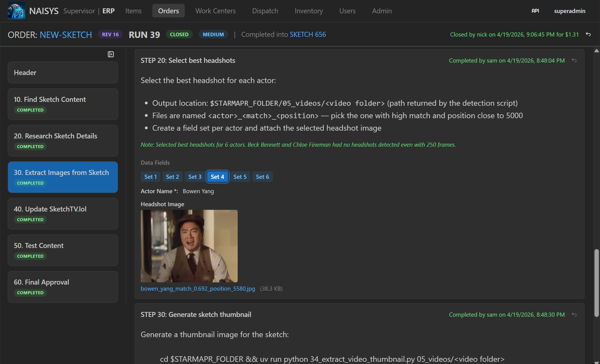This screenshot has width=600, height=364.
Task: Switch to the Work Centers menu
Action: click(x=216, y=11)
